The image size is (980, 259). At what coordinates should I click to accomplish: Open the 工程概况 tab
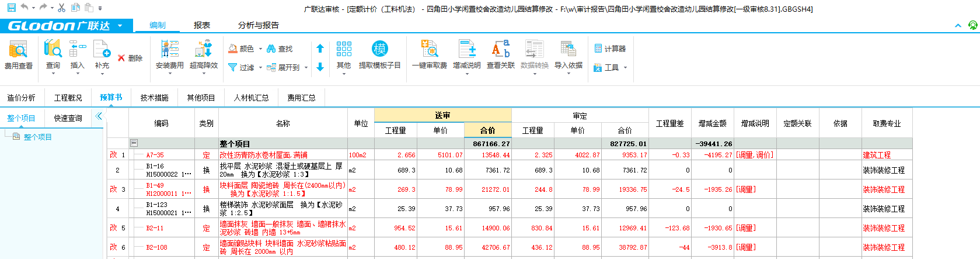pos(68,98)
